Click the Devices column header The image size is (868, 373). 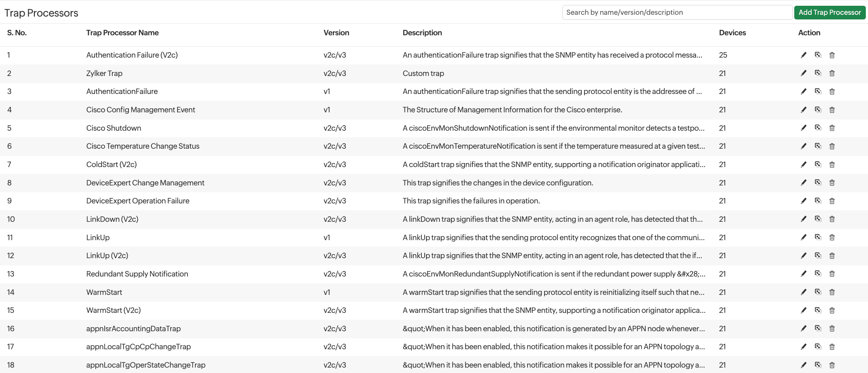tap(732, 33)
